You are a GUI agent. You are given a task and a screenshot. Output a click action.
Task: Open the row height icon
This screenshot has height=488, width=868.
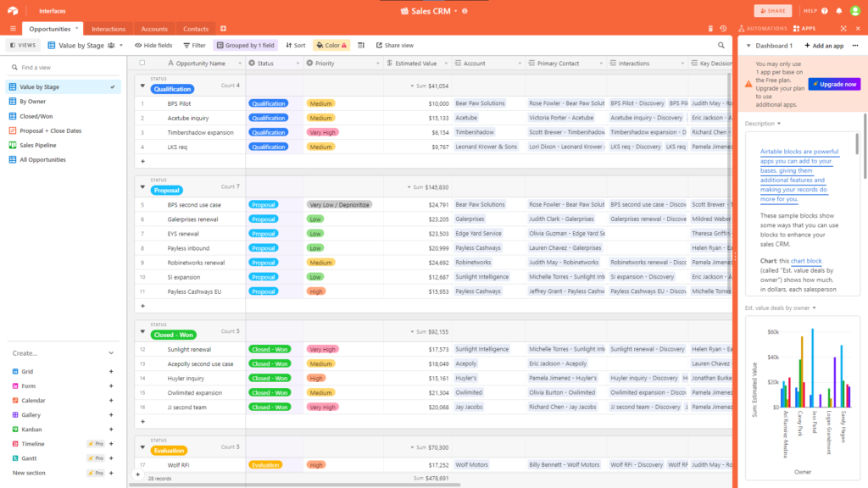pos(361,45)
